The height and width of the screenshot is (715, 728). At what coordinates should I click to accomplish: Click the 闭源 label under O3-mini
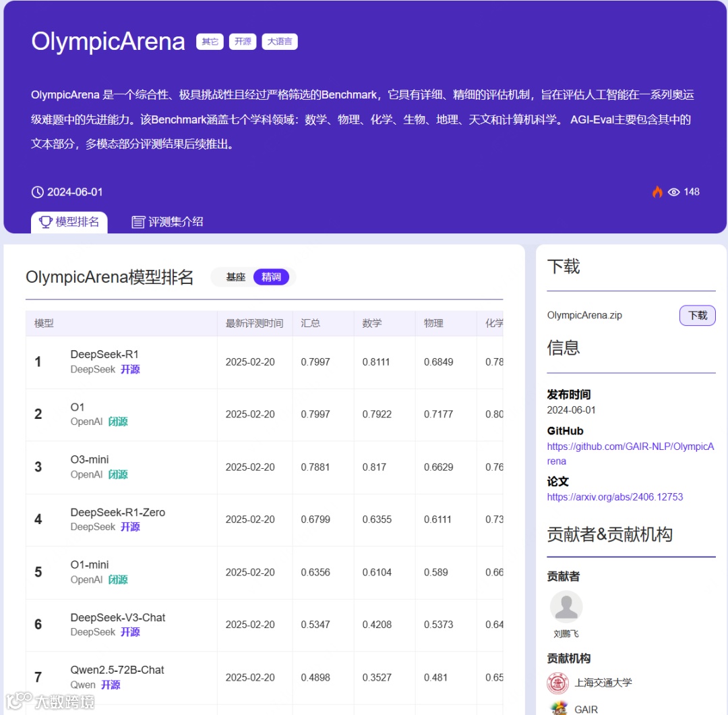pos(118,475)
